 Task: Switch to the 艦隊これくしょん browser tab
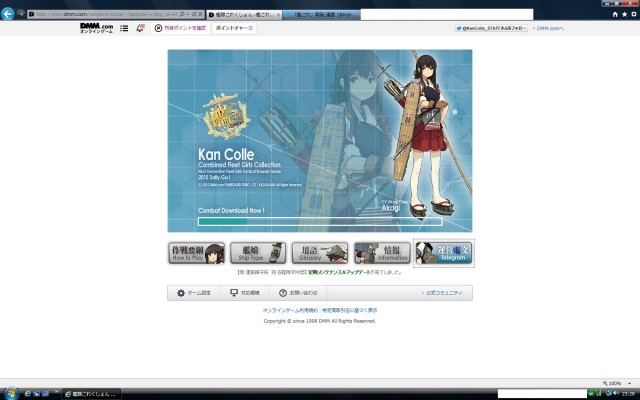pyautogui.click(x=242, y=15)
